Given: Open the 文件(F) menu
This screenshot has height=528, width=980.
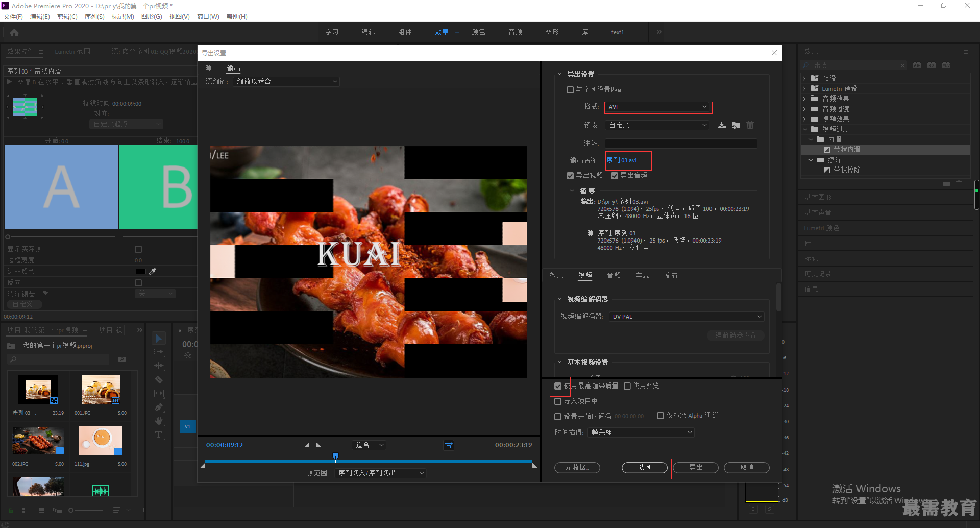Looking at the screenshot, I should pyautogui.click(x=13, y=17).
